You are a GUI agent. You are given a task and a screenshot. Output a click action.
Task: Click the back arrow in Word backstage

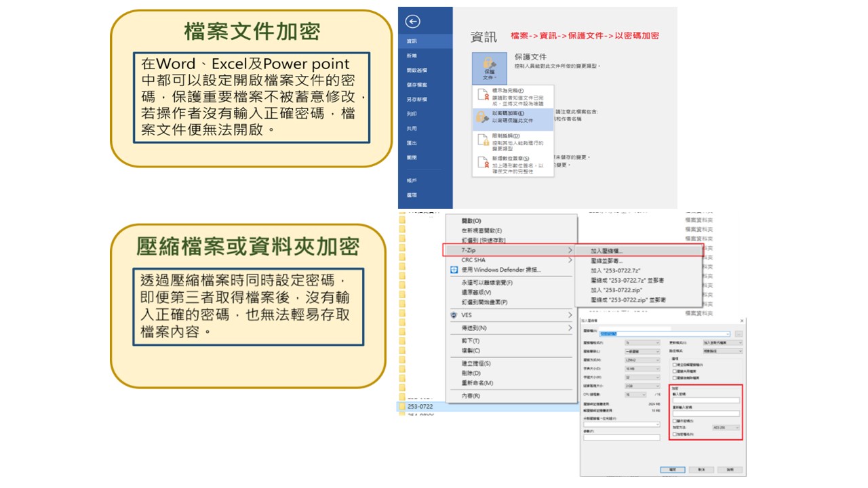tap(412, 22)
